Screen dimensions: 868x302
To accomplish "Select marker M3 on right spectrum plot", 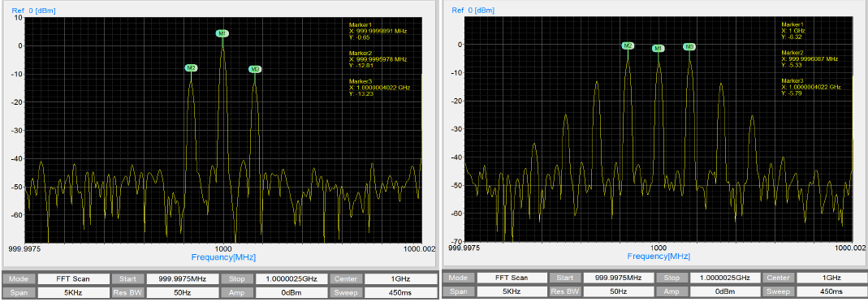I will click(x=689, y=47).
